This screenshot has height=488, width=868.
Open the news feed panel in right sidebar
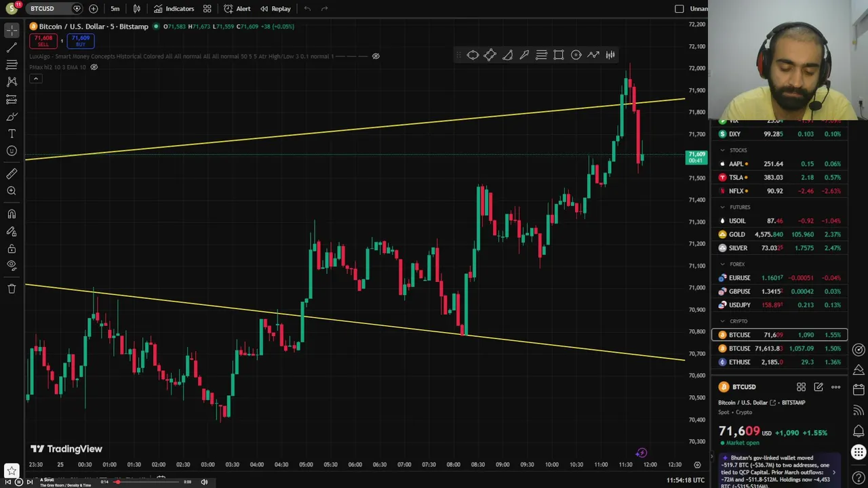click(x=859, y=410)
